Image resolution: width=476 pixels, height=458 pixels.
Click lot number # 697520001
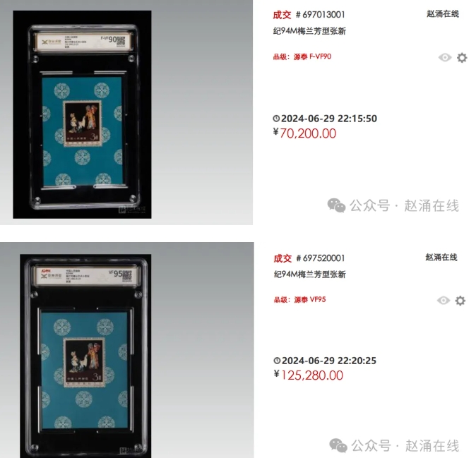click(x=321, y=258)
